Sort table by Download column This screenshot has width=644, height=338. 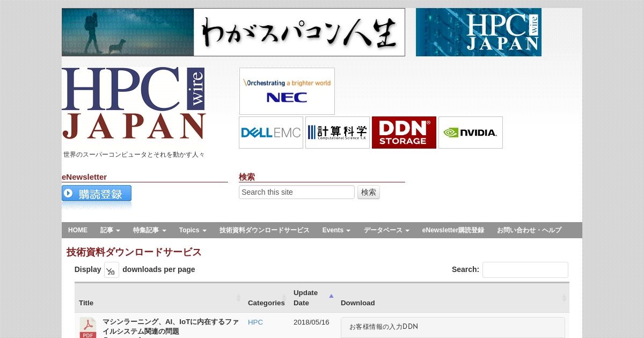coord(453,298)
